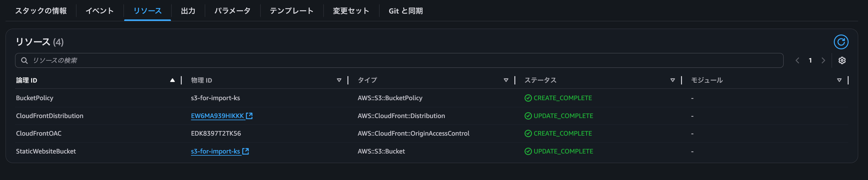Switch to Git と同期 tab
This screenshot has width=868, height=180.
[x=405, y=11]
